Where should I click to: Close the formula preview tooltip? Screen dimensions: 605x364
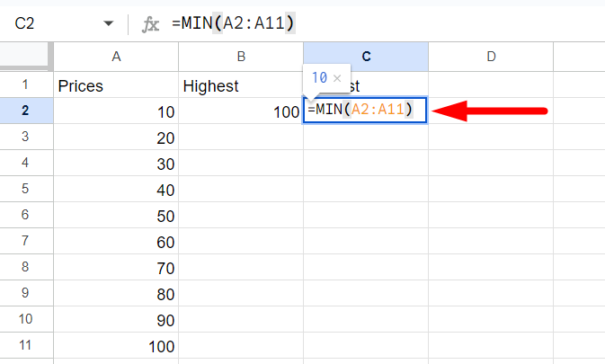[x=337, y=79]
